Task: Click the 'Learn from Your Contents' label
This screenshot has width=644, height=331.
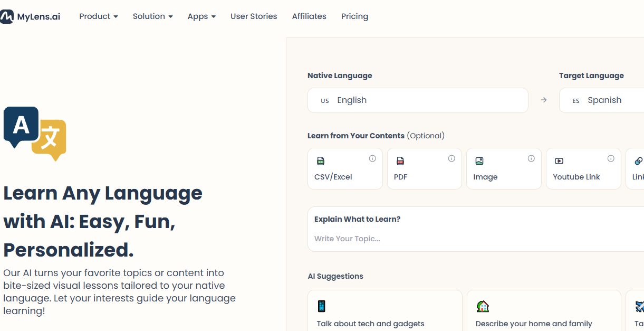Action: (356, 136)
